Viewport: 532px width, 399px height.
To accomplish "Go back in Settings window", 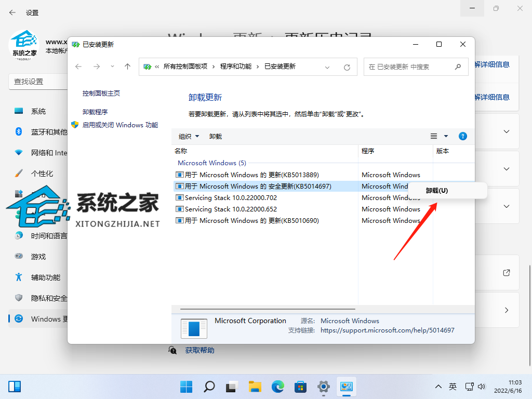I will point(12,12).
